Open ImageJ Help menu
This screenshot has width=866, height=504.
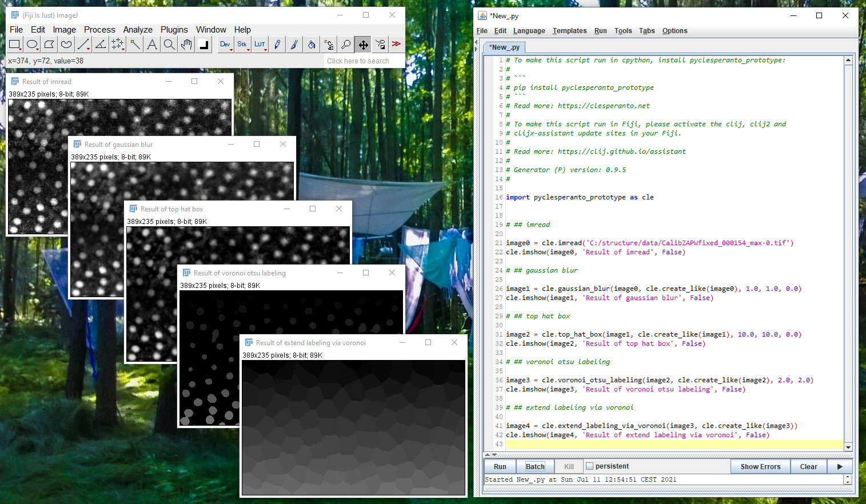click(242, 30)
